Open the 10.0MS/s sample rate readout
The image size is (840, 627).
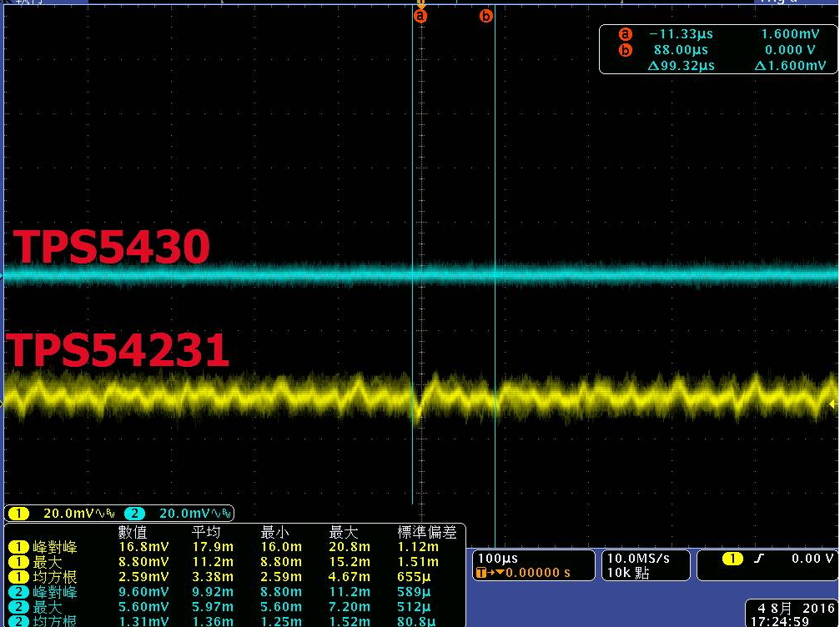tap(639, 559)
